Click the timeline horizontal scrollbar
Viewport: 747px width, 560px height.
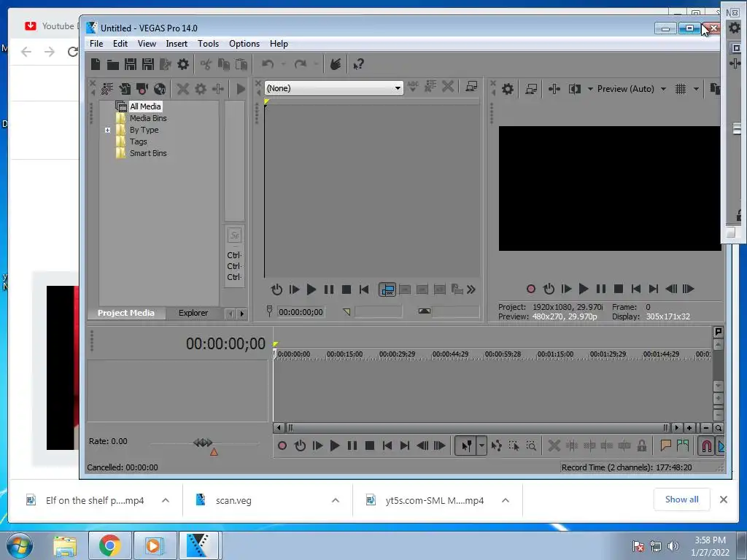(478, 428)
